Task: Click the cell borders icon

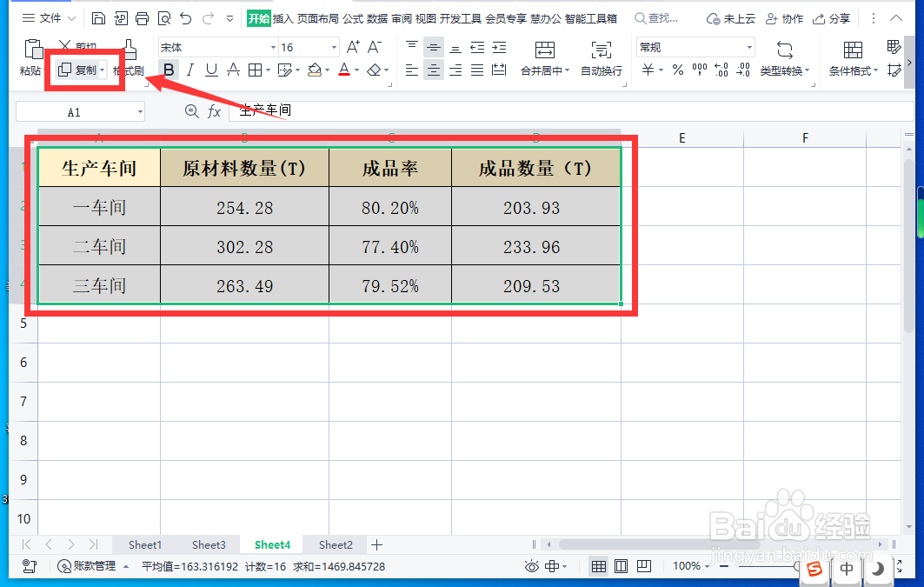Action: pos(255,70)
